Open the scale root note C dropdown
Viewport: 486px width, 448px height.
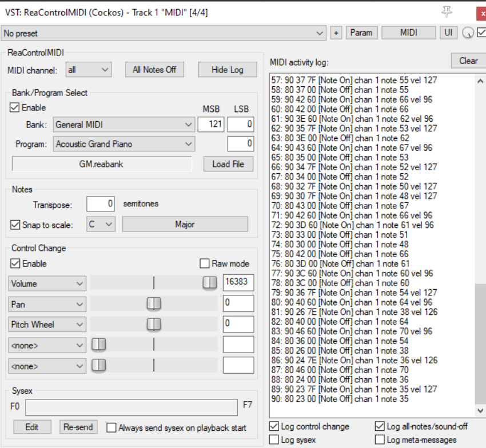pyautogui.click(x=101, y=224)
